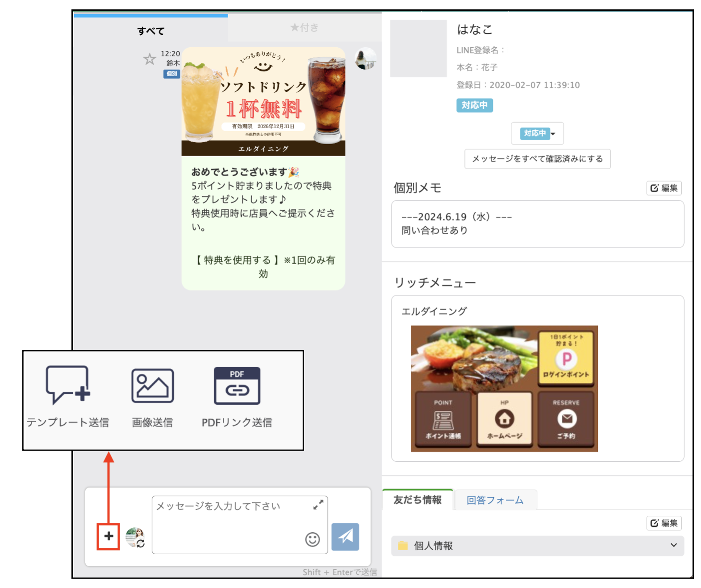701x588 pixels.
Task: Send message with paper plane button
Action: [345, 537]
